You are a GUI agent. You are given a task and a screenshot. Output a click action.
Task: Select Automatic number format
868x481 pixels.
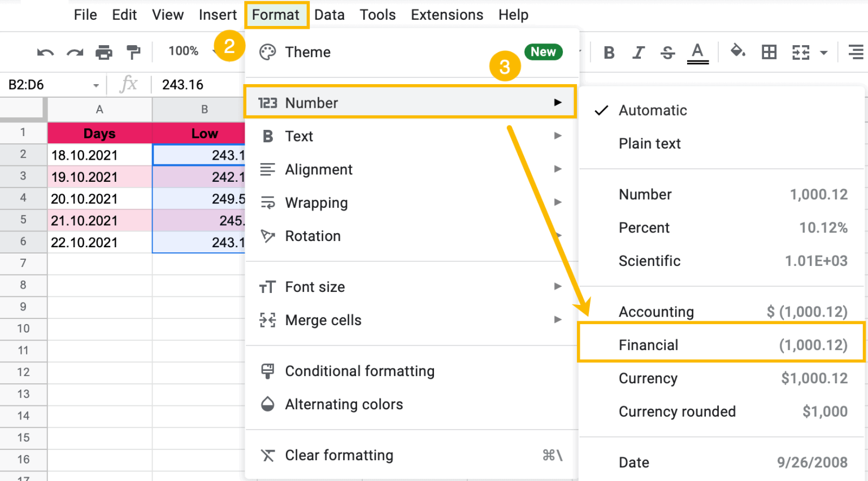(653, 110)
